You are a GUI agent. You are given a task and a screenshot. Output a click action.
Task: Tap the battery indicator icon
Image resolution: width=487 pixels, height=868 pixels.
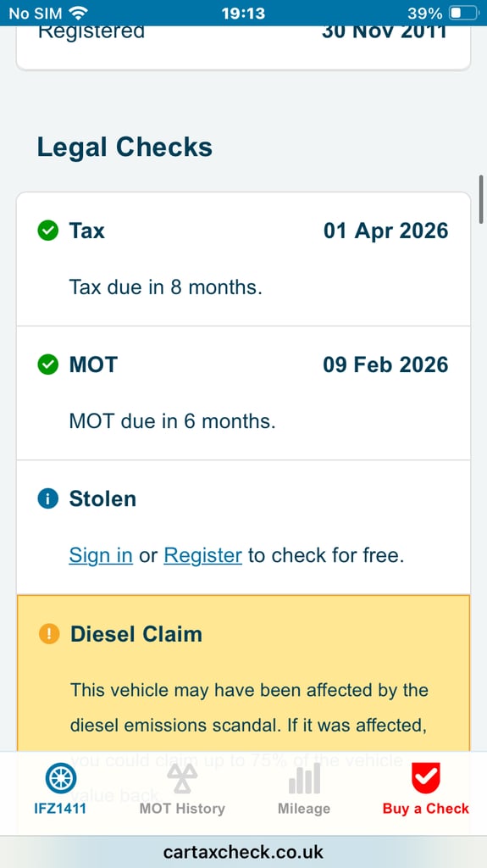pos(463,13)
